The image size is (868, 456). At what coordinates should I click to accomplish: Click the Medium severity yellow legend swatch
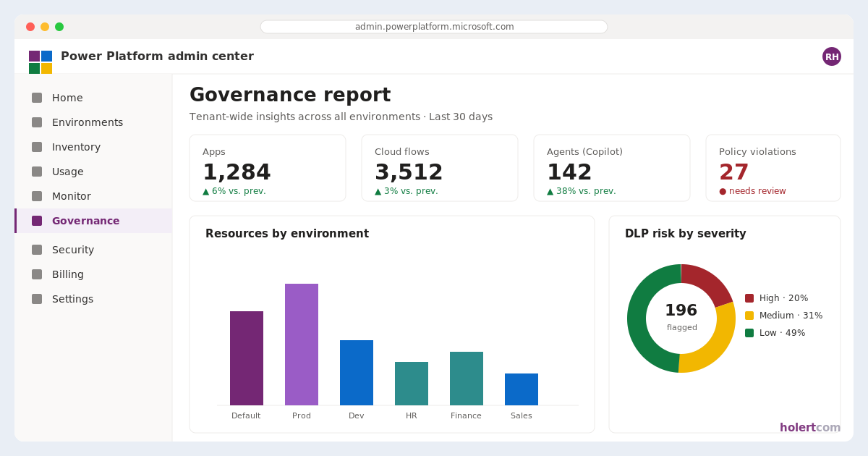(x=749, y=316)
